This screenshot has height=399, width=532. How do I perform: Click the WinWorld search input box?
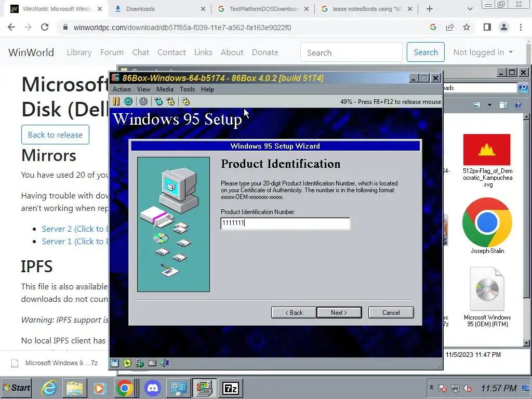click(x=352, y=52)
